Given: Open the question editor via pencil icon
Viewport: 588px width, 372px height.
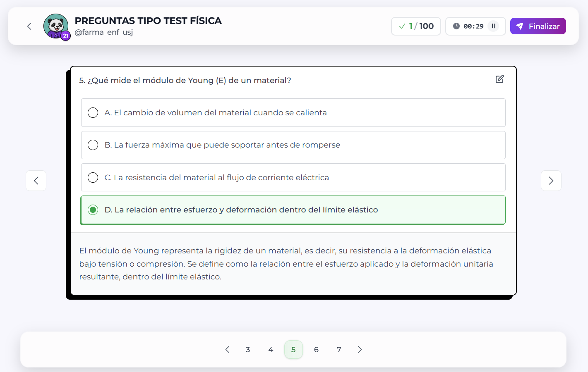Looking at the screenshot, I should 499,79.
